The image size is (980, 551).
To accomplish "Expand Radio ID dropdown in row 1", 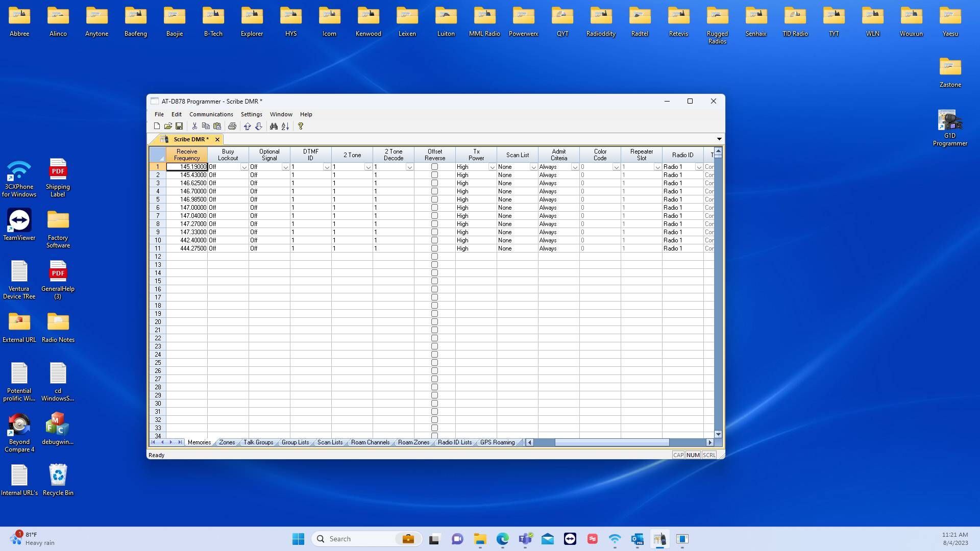I will click(699, 167).
